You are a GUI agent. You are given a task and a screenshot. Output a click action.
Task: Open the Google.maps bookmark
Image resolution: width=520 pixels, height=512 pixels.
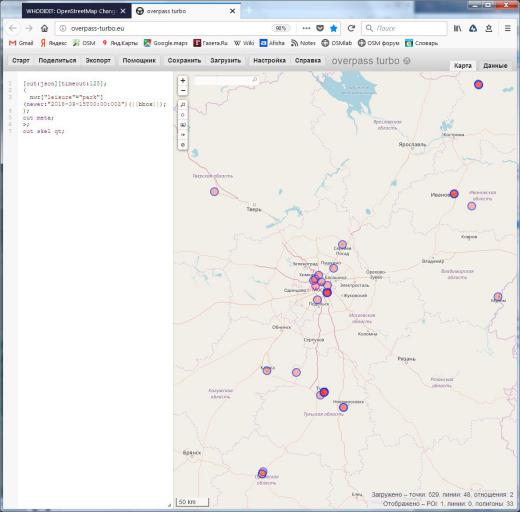tap(166, 43)
